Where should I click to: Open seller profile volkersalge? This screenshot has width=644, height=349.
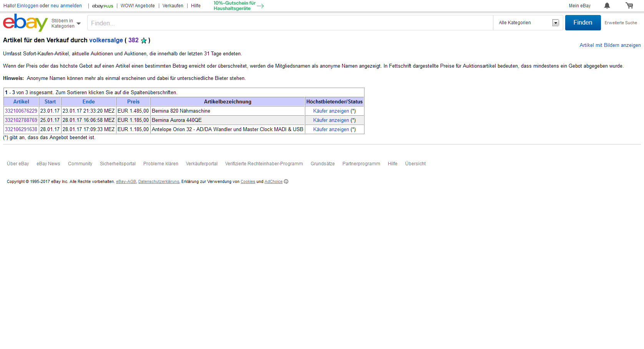pos(106,40)
